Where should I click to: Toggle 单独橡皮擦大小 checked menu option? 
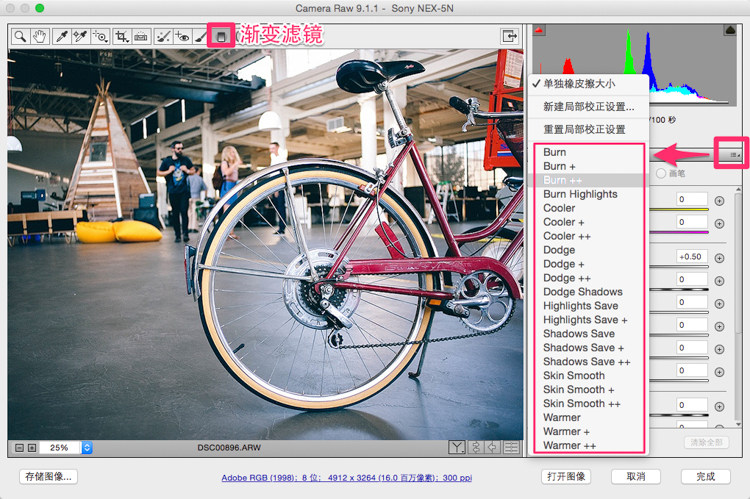(588, 84)
